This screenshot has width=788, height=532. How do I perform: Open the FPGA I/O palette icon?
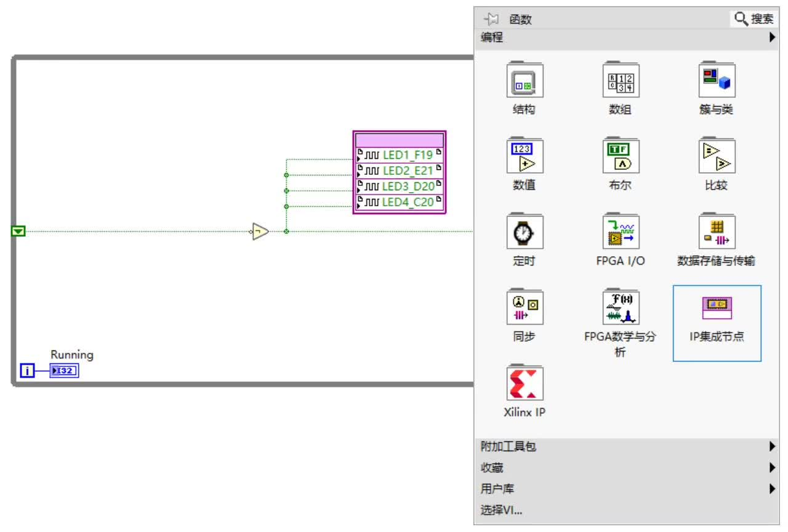tap(621, 232)
